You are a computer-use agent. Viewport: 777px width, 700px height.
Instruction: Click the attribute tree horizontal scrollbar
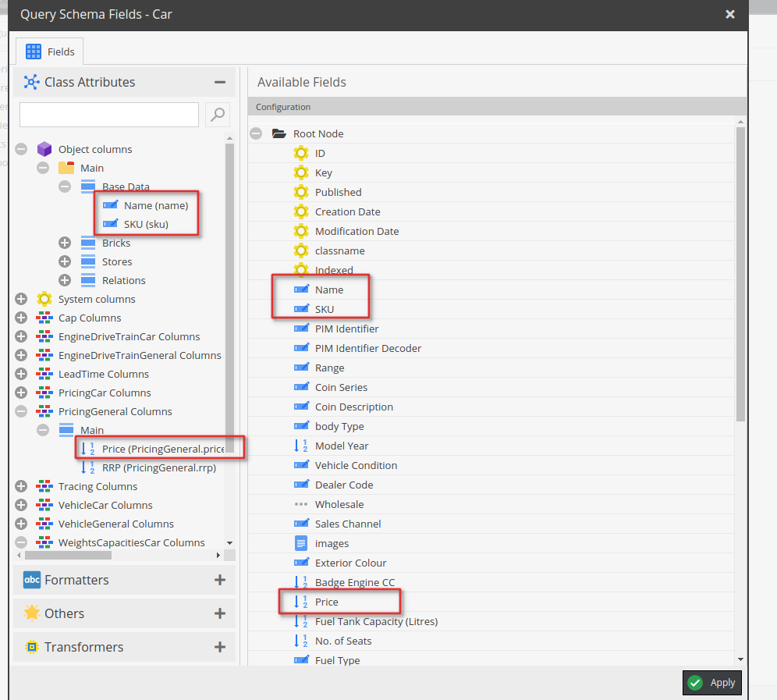(68, 556)
